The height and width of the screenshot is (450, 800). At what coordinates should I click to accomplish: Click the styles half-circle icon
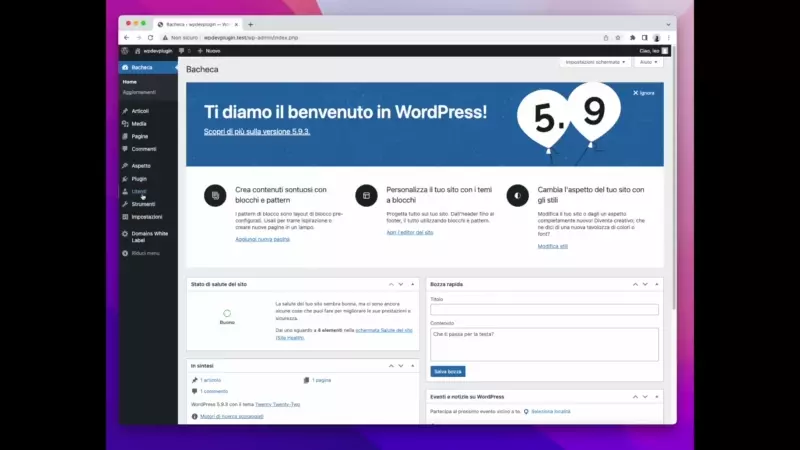point(517,195)
